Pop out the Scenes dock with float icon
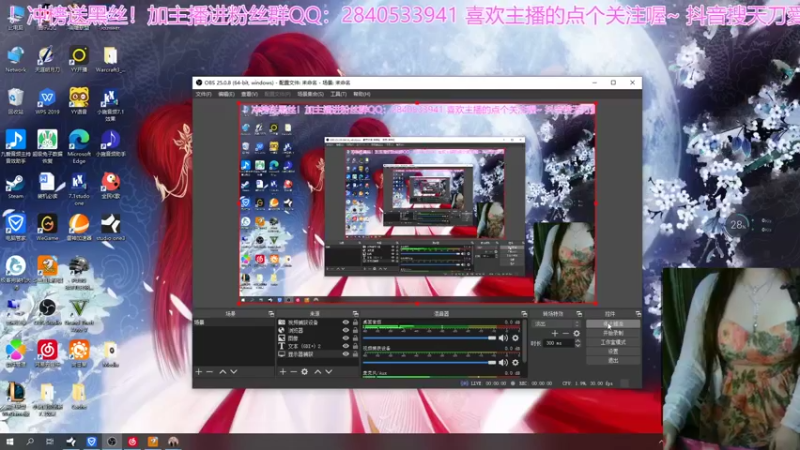This screenshot has width=800, height=450. (271, 314)
